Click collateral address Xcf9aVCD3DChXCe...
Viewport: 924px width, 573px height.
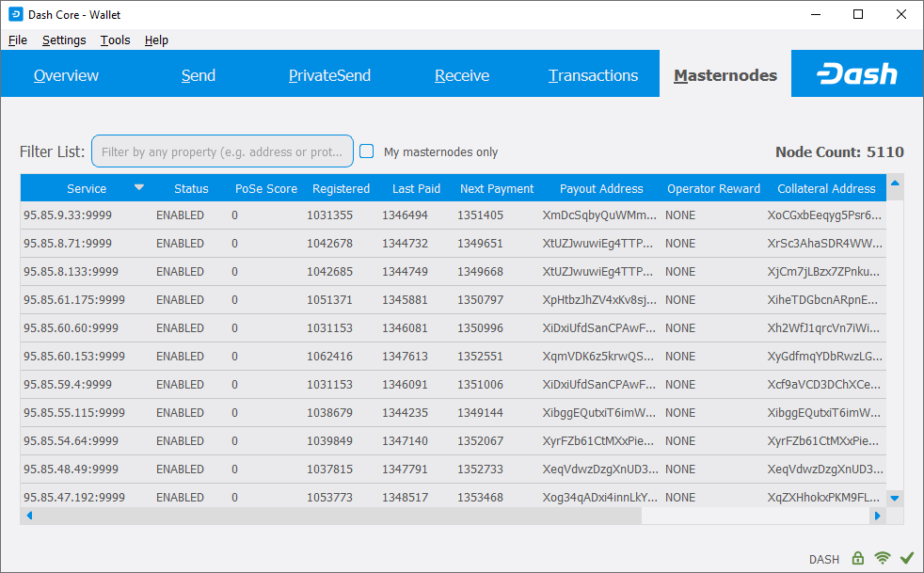[x=824, y=385]
